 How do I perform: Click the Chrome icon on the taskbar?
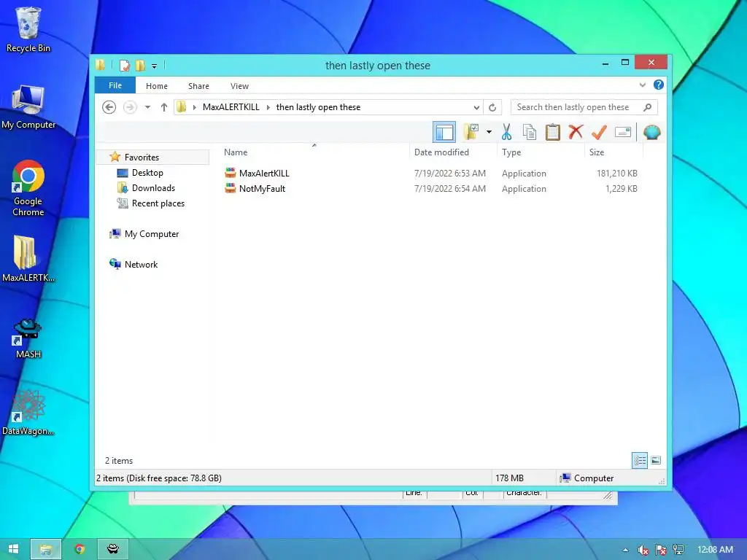(x=80, y=549)
